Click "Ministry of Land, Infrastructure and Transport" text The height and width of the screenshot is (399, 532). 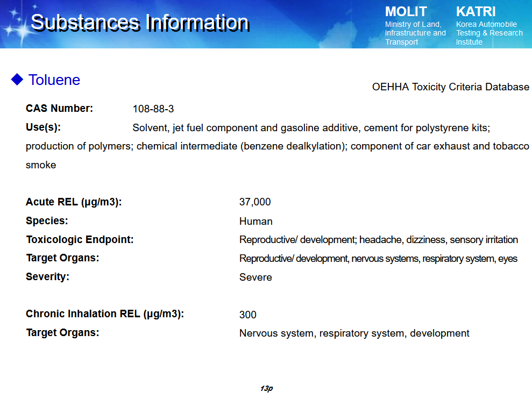pos(415,33)
